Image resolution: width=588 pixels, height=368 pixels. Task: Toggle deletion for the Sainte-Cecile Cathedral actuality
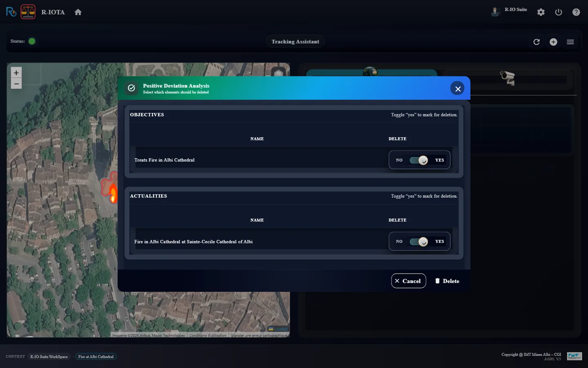click(x=419, y=242)
